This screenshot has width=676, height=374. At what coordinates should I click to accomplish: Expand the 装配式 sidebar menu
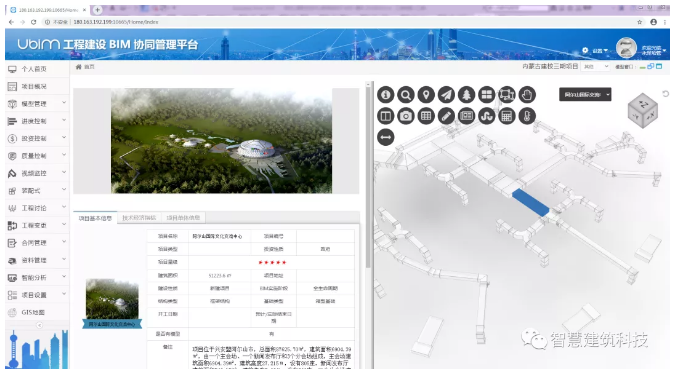[x=37, y=190]
